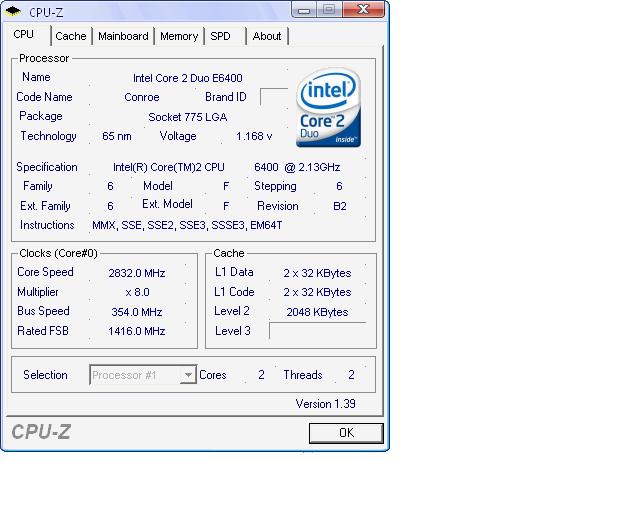The height and width of the screenshot is (512, 640).
Task: Switch to the Cache tab
Action: point(71,36)
